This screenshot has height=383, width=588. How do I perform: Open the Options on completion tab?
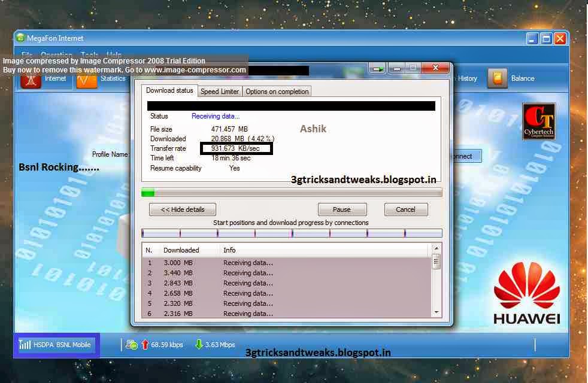(x=277, y=92)
